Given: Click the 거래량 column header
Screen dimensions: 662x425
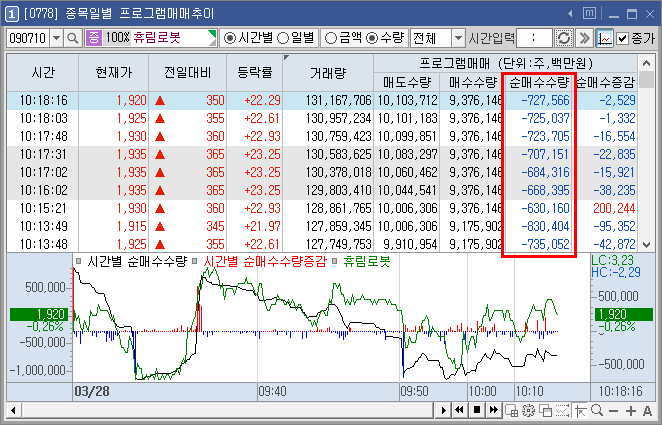Looking at the screenshot, I should pyautogui.click(x=328, y=73).
